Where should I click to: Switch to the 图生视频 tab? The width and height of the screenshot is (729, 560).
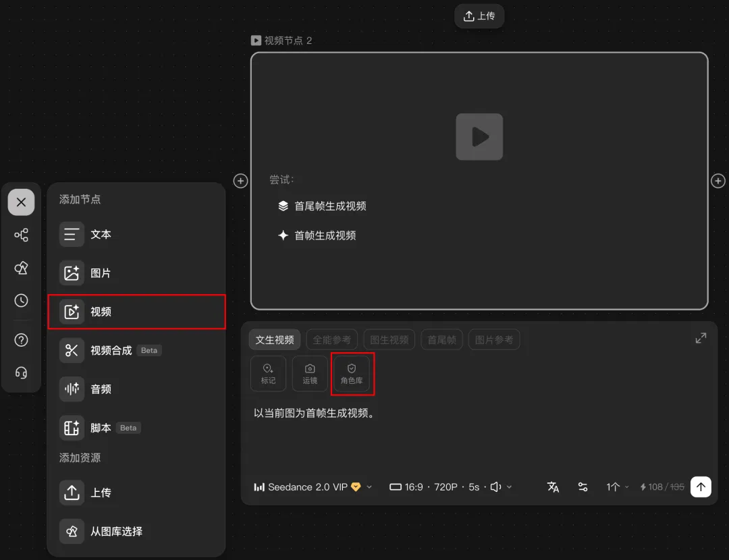coord(389,339)
